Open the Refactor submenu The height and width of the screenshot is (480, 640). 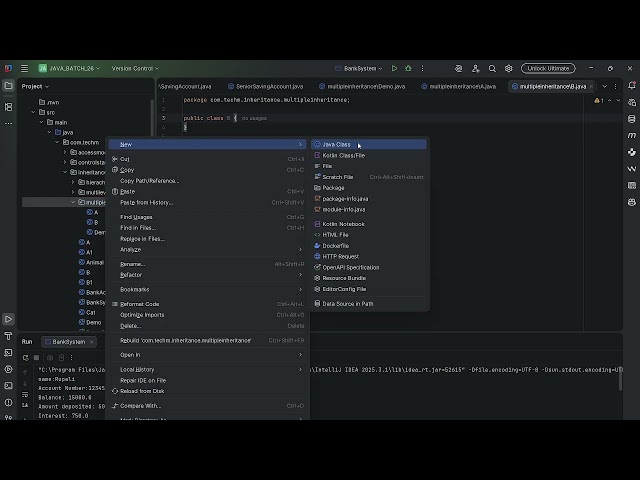(x=208, y=275)
